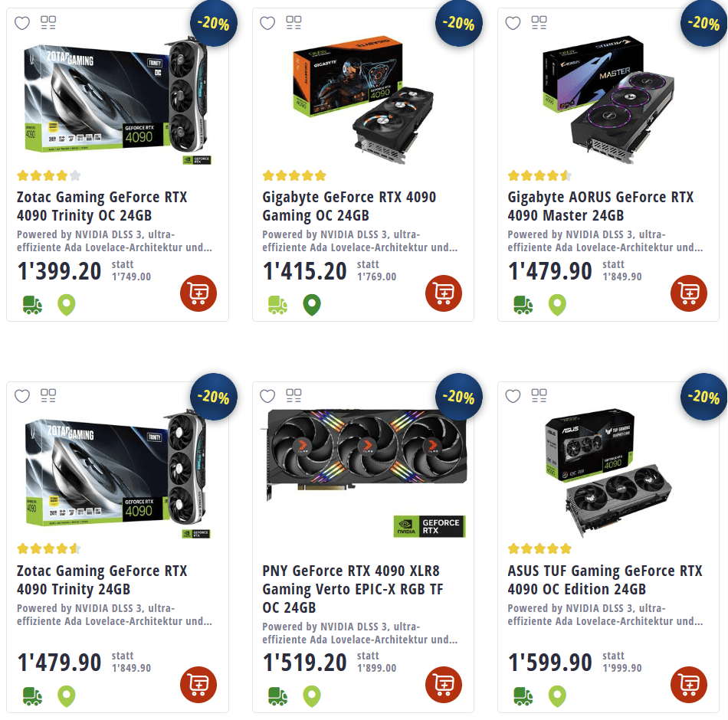Add Zotac Trinity OC 24GB to cart
The image size is (728, 720).
(x=198, y=293)
